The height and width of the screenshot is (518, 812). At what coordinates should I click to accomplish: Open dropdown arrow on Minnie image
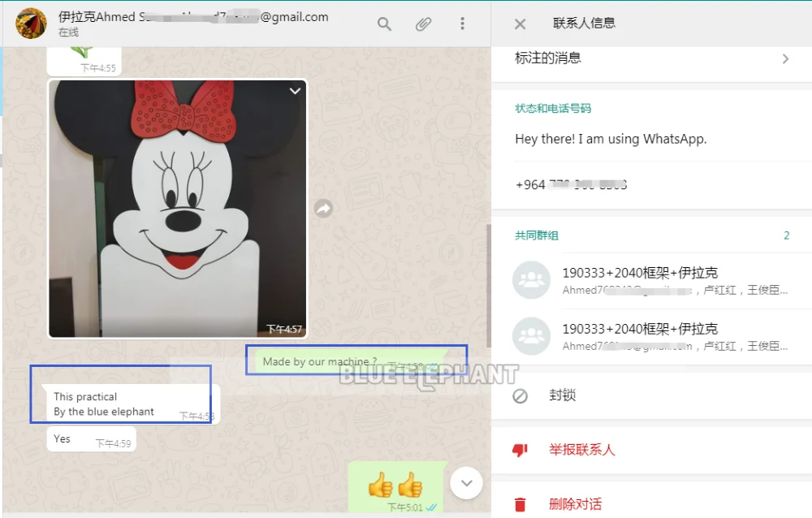pos(296,91)
